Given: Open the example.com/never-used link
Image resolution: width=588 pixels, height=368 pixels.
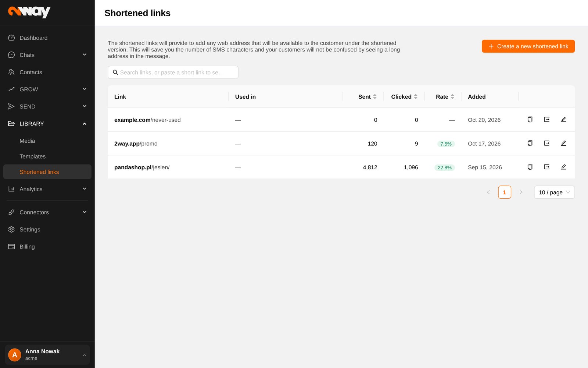Looking at the screenshot, I should pyautogui.click(x=147, y=120).
